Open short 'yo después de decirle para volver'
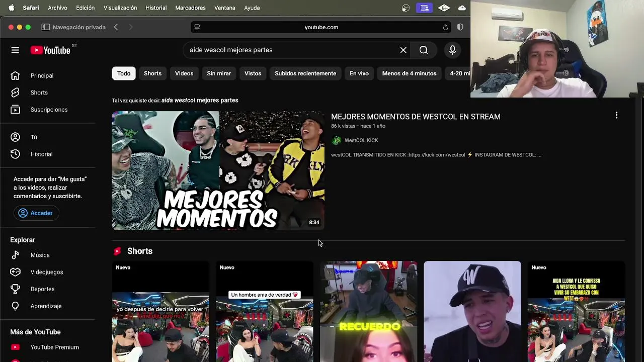This screenshot has width=644, height=362. tap(160, 311)
